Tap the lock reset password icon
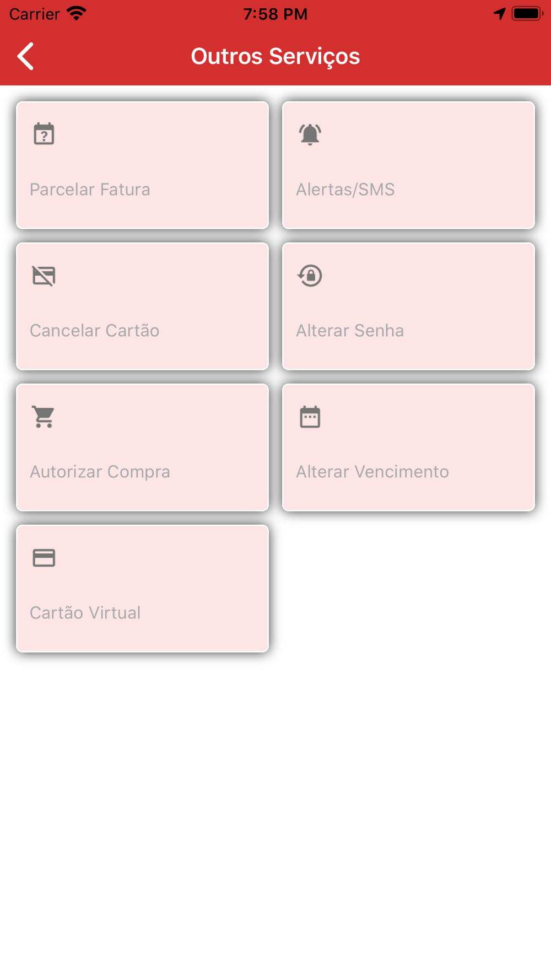The width and height of the screenshot is (551, 980). pyautogui.click(x=310, y=276)
